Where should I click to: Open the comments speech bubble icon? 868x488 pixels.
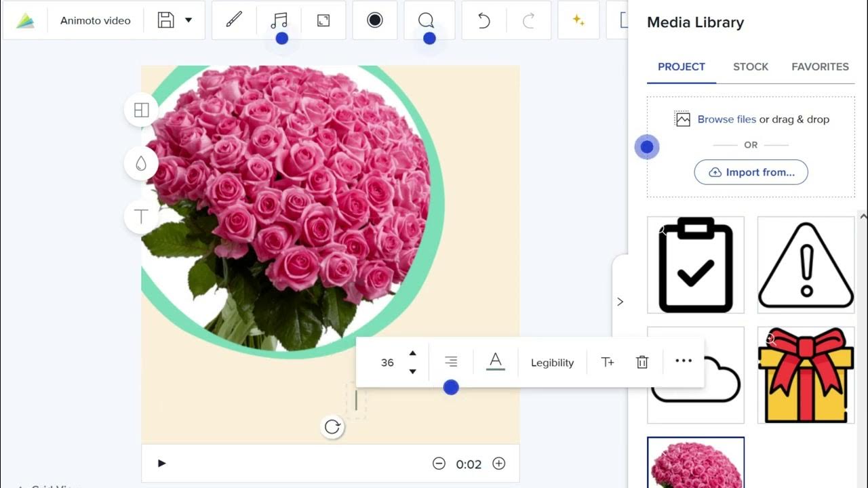(426, 20)
